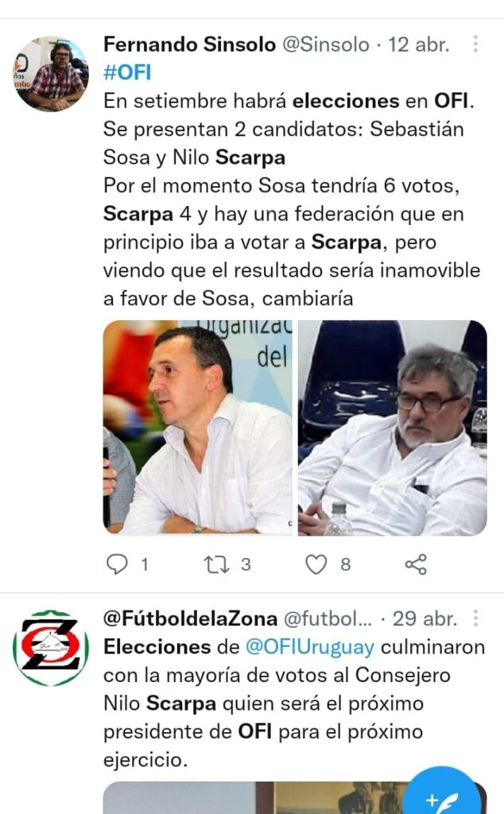View the left photo of man in white shirt
504x814 pixels.
pyautogui.click(x=198, y=428)
